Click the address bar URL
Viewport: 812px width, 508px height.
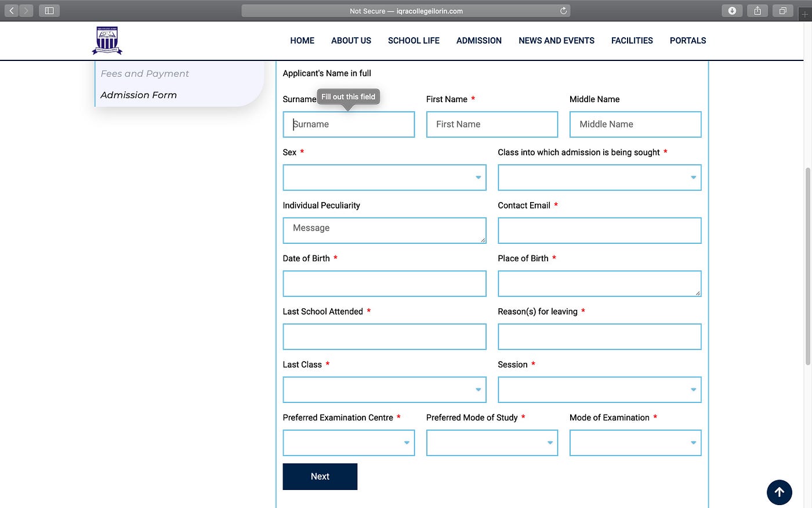pos(406,11)
